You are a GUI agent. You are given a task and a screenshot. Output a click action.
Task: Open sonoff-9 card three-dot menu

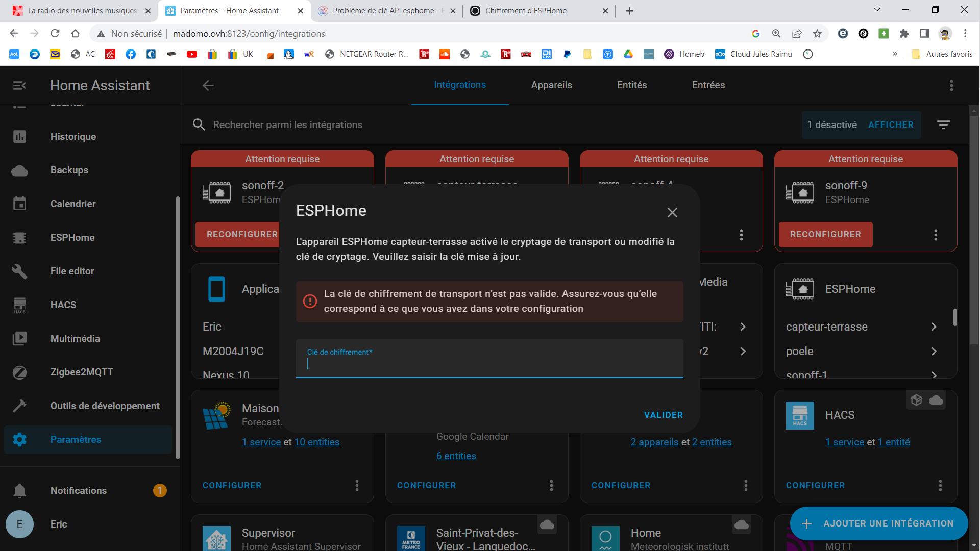click(936, 235)
